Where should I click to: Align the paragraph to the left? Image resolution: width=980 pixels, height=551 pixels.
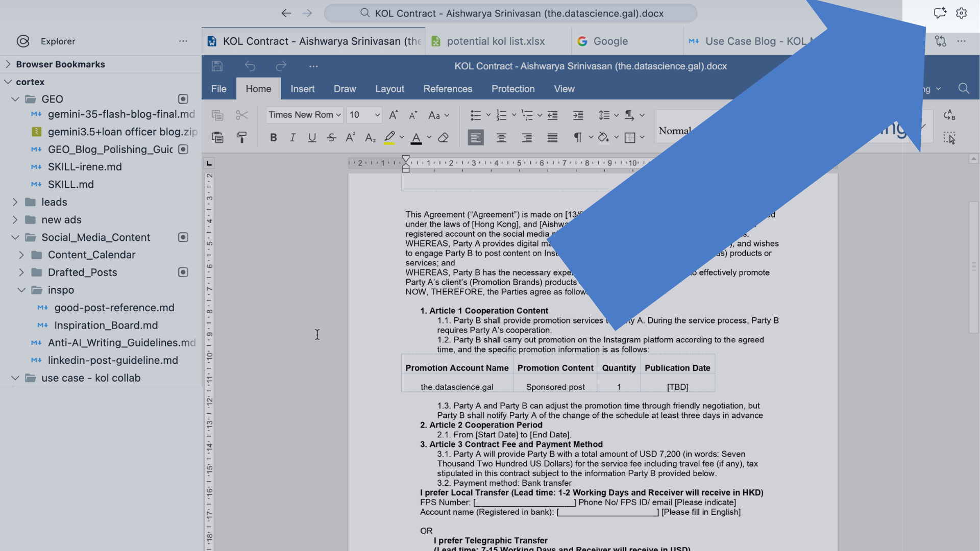(x=476, y=138)
